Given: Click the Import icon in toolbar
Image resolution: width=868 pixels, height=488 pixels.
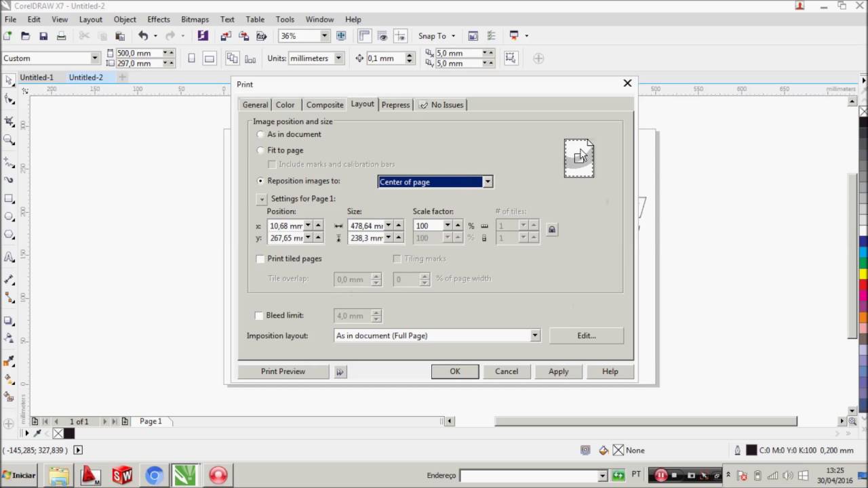Looking at the screenshot, I should 226,36.
